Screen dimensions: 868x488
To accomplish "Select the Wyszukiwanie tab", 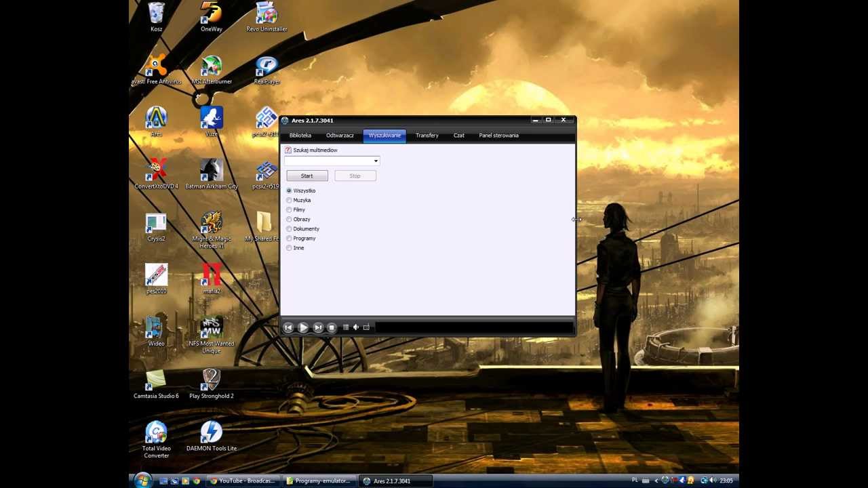I will coord(384,136).
